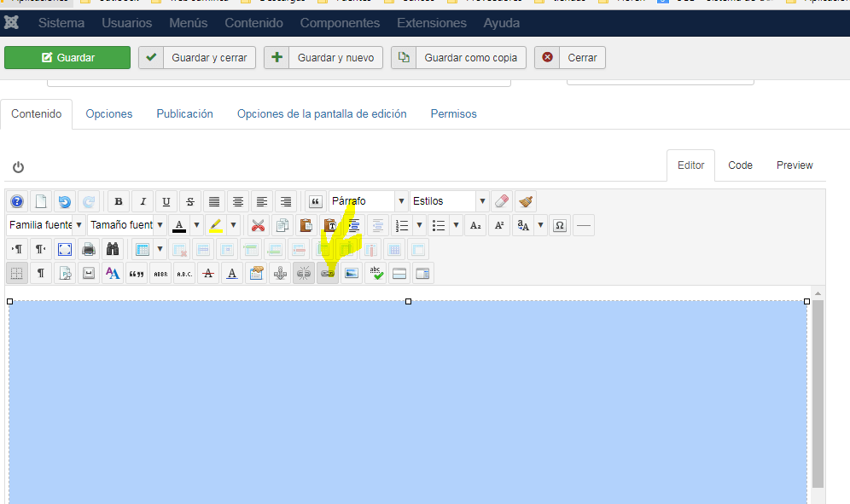The image size is (850, 504).
Task: Toggle strikethrough formatting
Action: point(190,201)
